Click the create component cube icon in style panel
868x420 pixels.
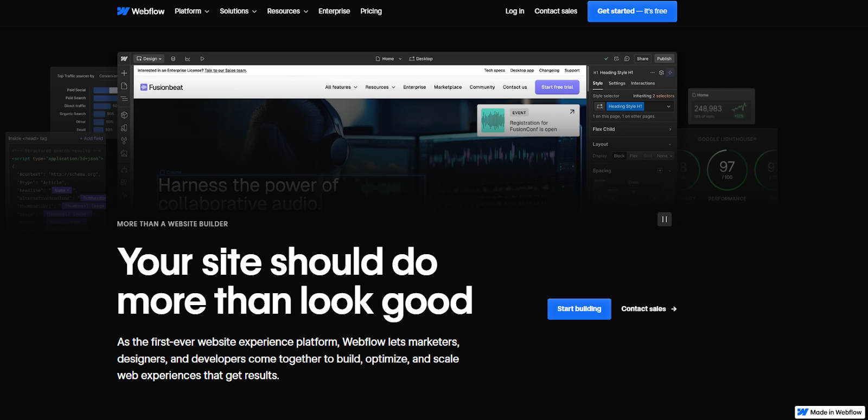(661, 72)
